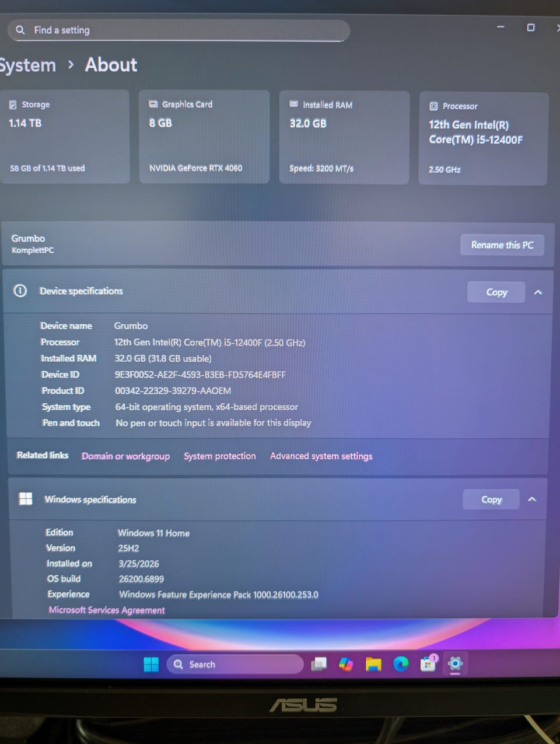Click the System type 64-bit operating system text

[206, 407]
